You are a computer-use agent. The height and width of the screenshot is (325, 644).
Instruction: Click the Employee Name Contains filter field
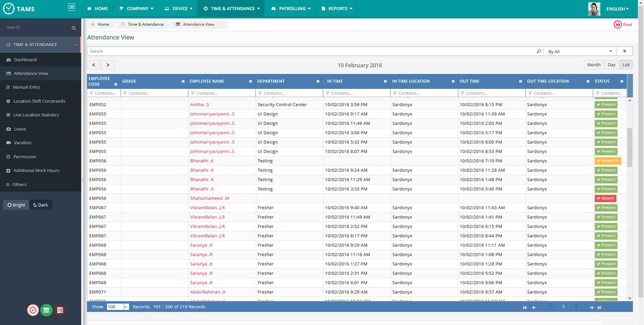[x=222, y=93]
